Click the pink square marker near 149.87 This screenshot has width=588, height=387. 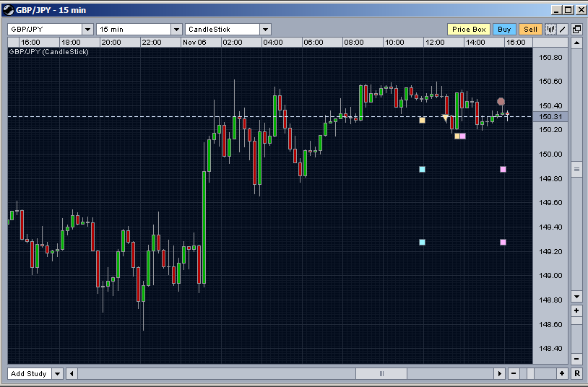[503, 170]
